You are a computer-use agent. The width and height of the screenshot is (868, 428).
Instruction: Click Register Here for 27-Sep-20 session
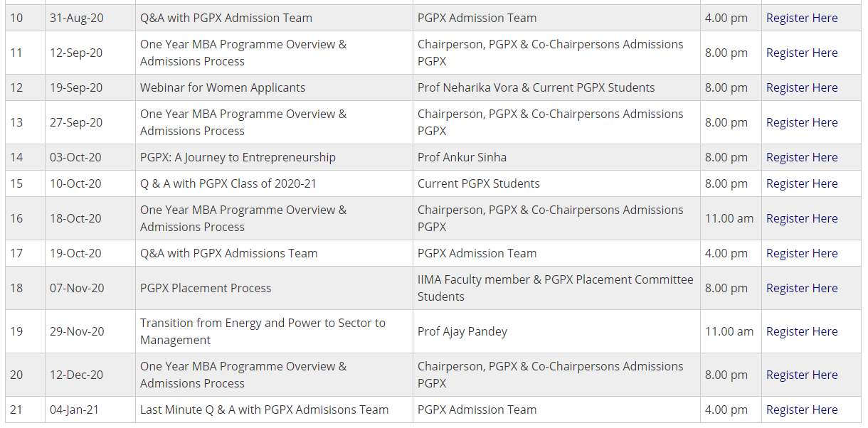[x=802, y=122]
